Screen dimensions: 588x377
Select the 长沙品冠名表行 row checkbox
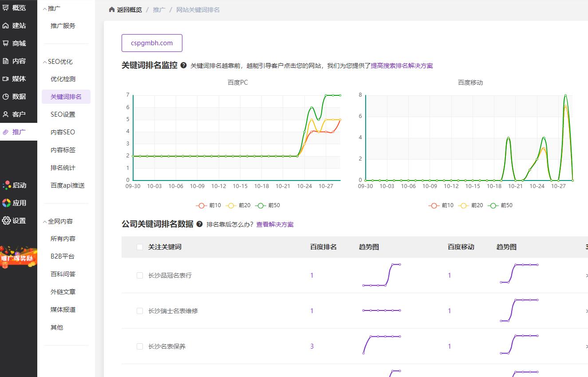(x=139, y=275)
